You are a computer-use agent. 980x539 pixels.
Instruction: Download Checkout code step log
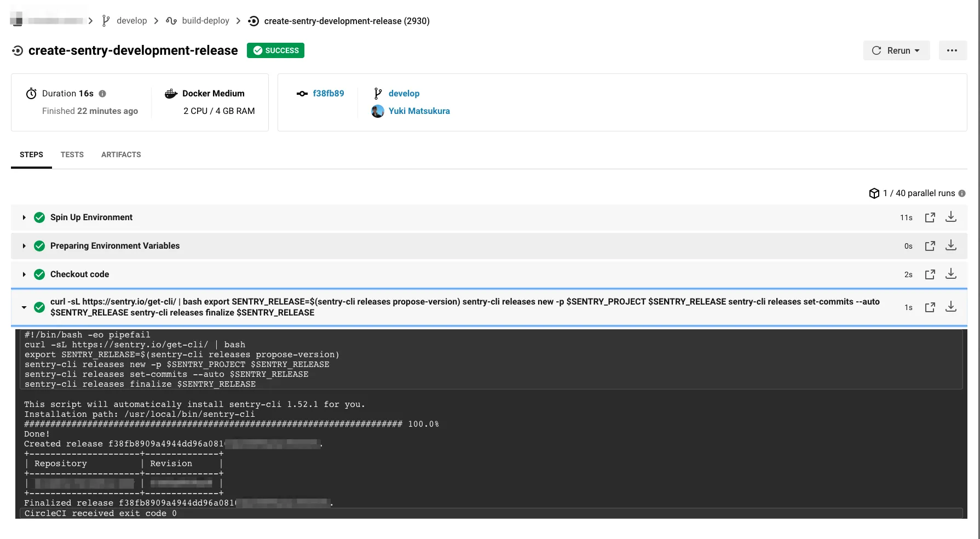click(951, 274)
